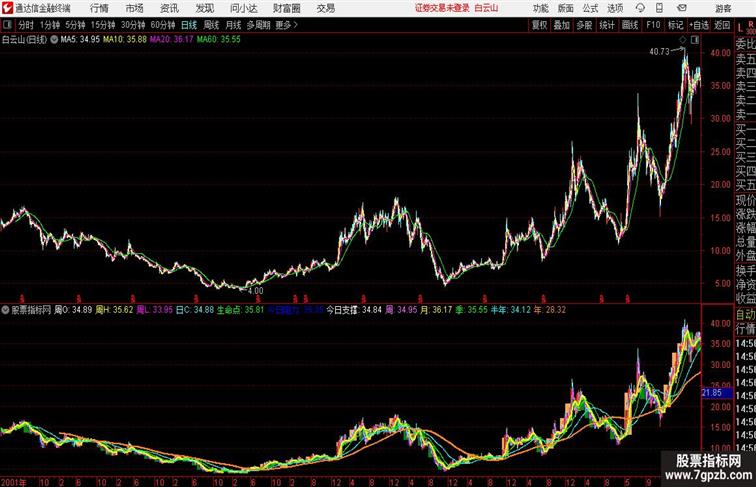The image size is (756, 487).
Task: Open the 资讯 menu
Action: coord(169,8)
